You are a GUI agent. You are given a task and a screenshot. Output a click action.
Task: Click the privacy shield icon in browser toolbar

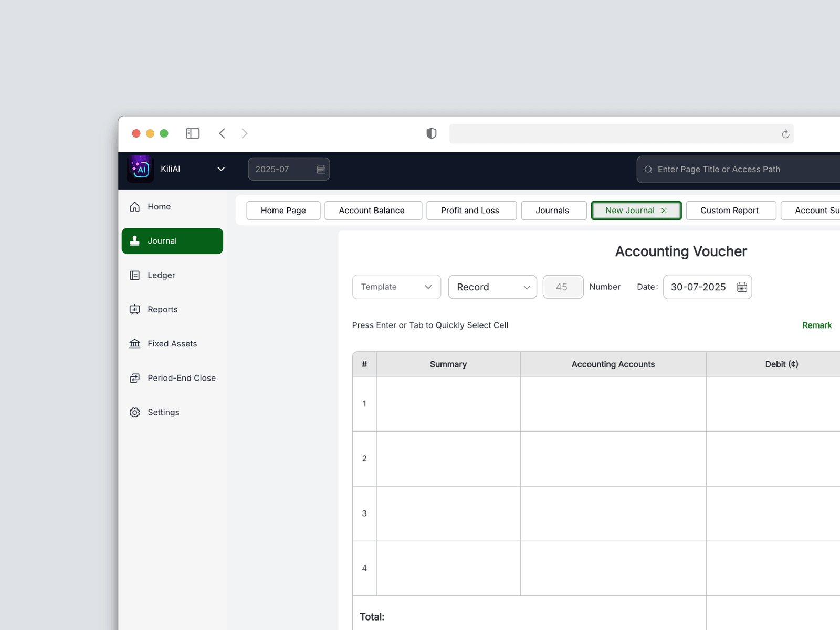(432, 133)
